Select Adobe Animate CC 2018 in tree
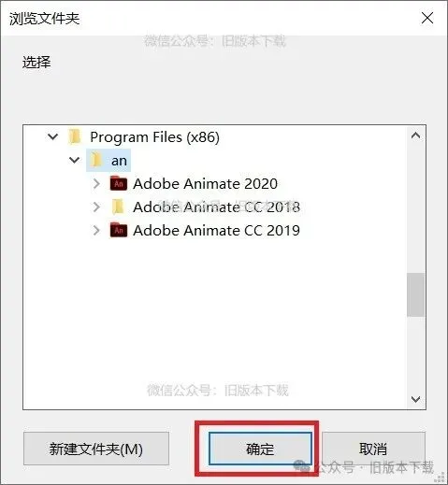 click(x=216, y=207)
